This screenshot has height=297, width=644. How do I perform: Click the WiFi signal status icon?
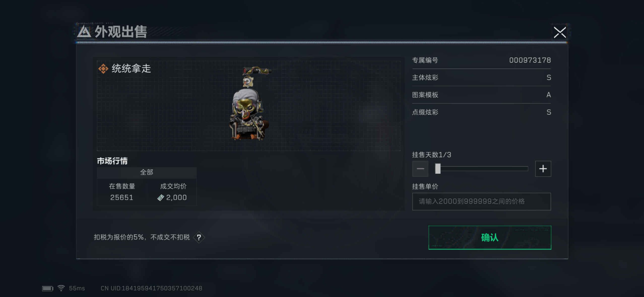pyautogui.click(x=61, y=288)
